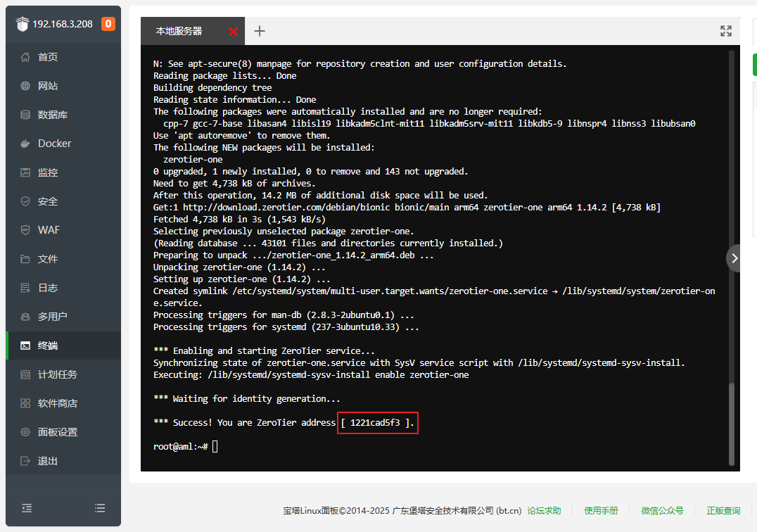
Task: Click the 使用手册 footer link
Action: click(601, 511)
